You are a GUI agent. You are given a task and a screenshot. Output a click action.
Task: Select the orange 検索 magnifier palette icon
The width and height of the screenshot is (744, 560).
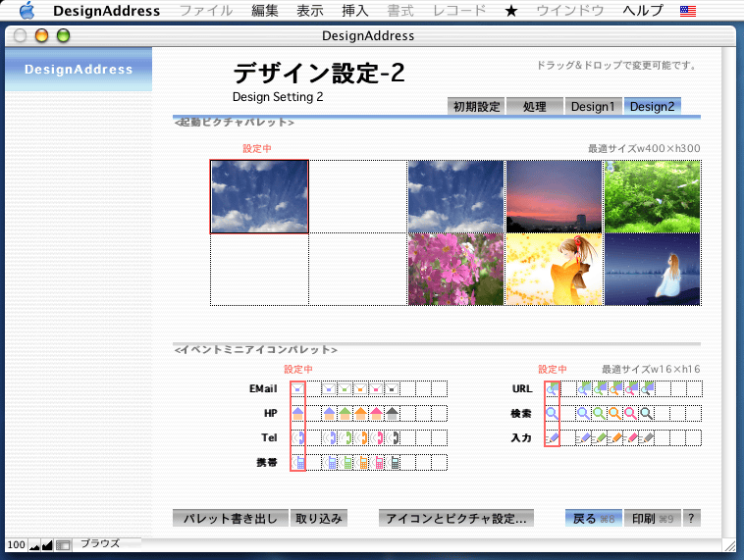[x=615, y=414]
